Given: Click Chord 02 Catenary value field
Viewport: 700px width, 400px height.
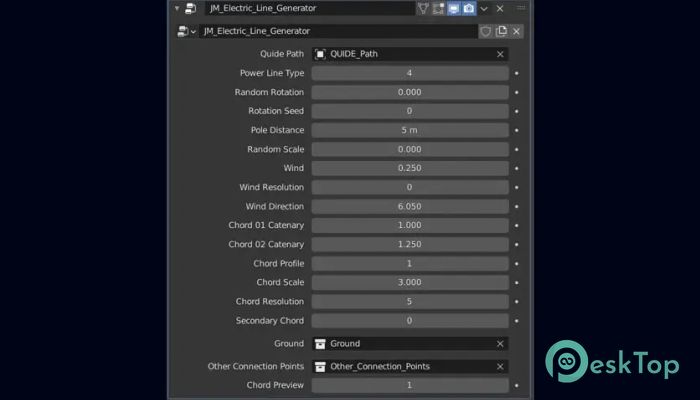Looking at the screenshot, I should 410,245.
